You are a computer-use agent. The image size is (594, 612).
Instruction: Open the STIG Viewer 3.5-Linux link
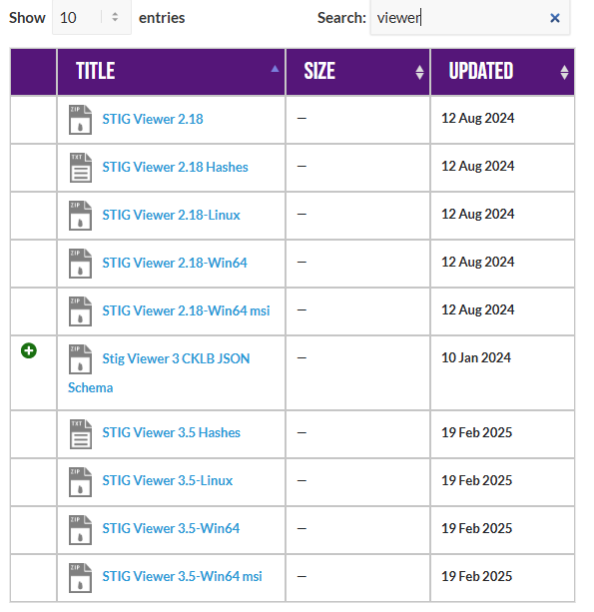click(167, 480)
